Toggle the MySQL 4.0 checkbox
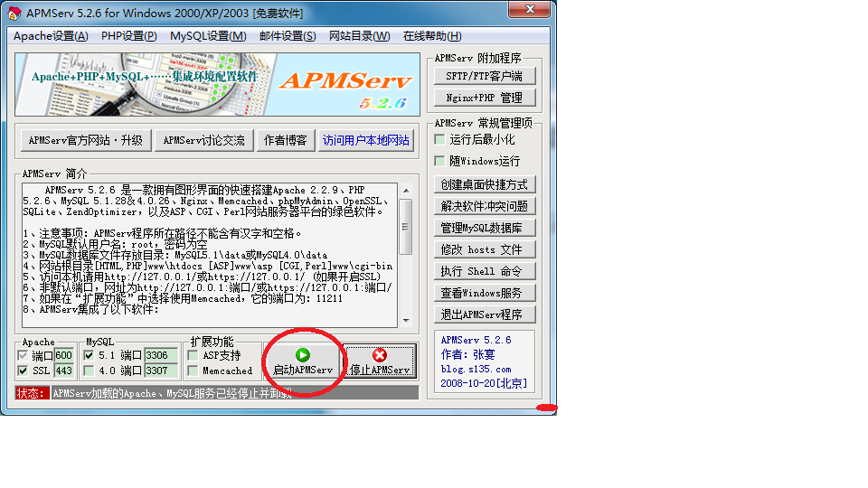868x488 pixels. [89, 371]
